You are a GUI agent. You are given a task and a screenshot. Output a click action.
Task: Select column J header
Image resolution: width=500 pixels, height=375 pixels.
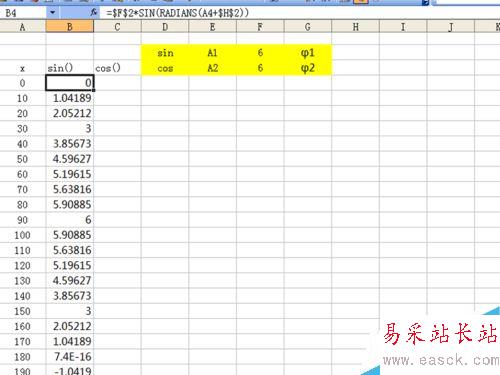pos(451,27)
